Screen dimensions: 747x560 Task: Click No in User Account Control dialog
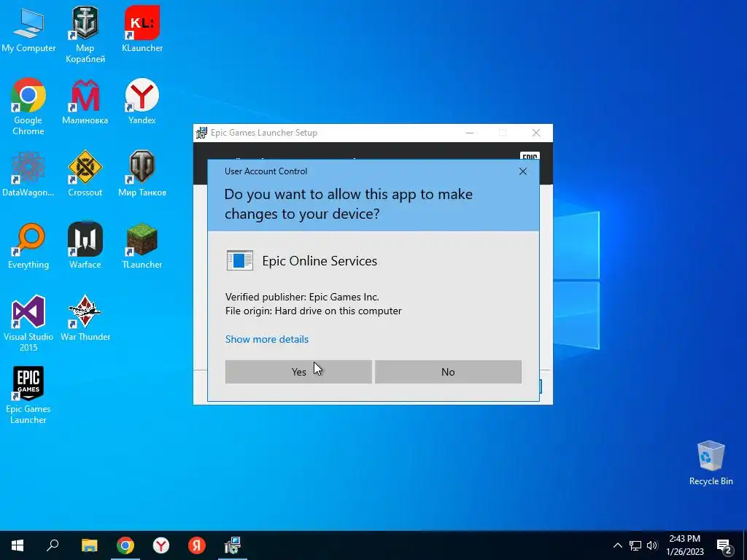tap(448, 371)
